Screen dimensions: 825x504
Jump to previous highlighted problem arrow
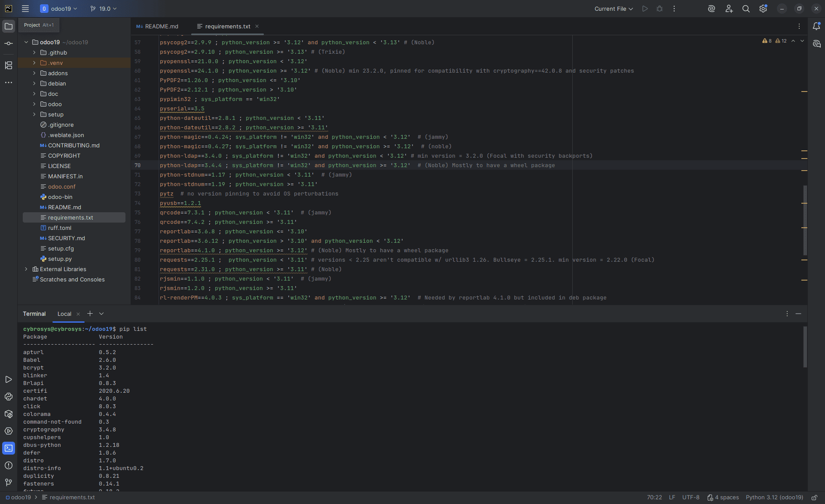tap(793, 41)
